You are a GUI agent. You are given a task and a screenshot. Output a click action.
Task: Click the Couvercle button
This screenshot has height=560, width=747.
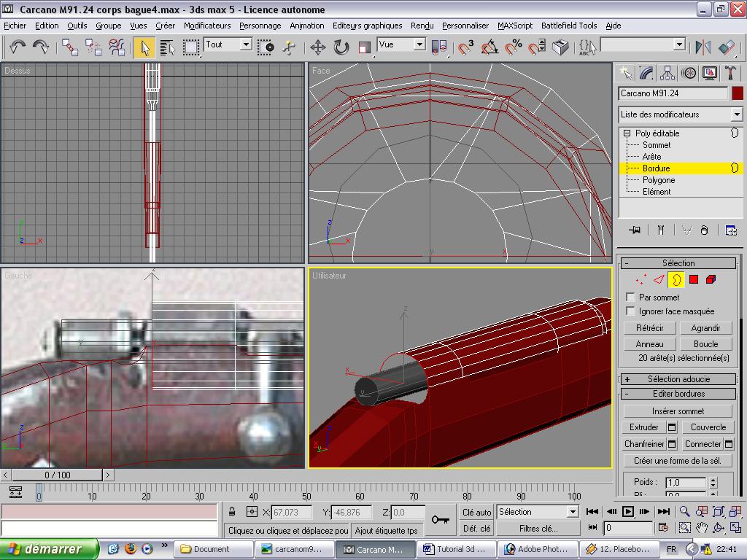(x=708, y=427)
